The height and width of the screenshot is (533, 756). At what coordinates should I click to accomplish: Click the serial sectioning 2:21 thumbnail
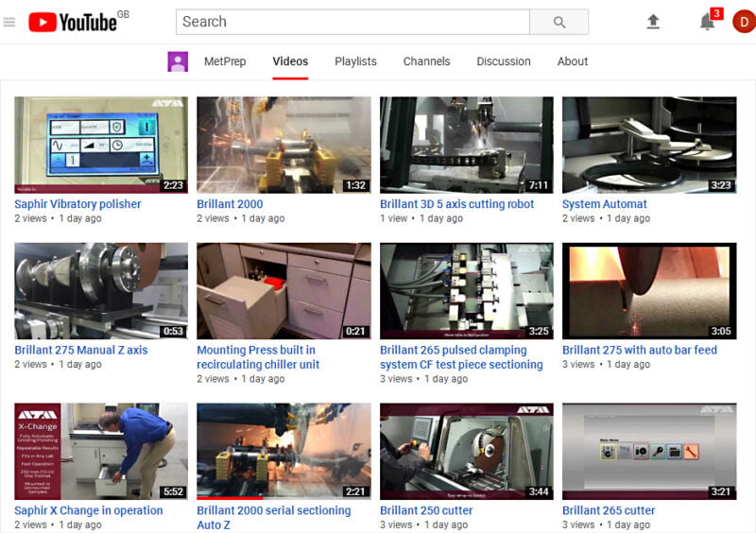[284, 451]
